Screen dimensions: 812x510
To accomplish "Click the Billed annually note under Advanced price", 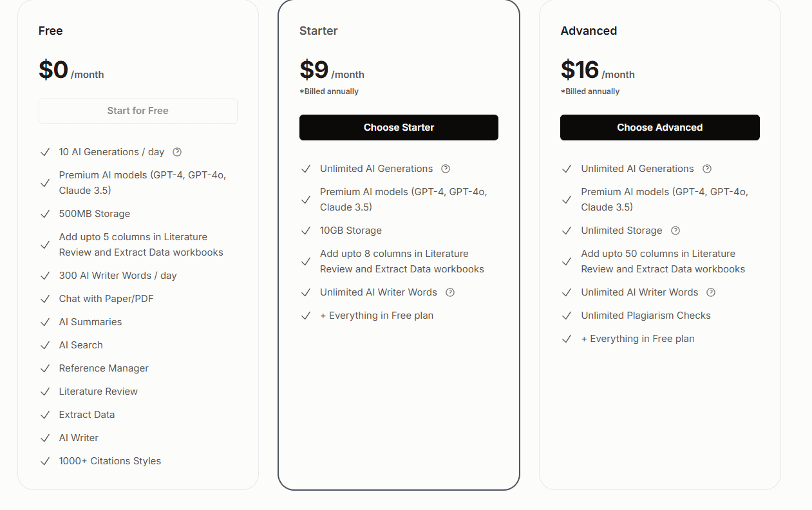I will click(x=590, y=91).
